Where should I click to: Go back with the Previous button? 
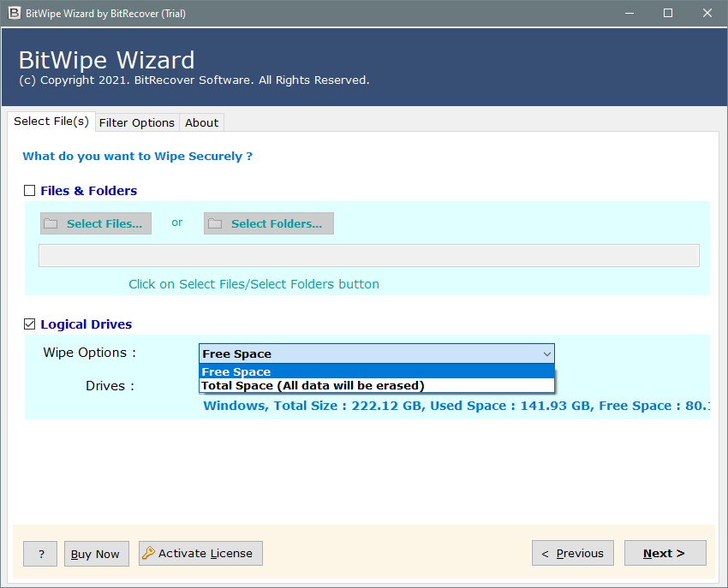pyautogui.click(x=573, y=553)
